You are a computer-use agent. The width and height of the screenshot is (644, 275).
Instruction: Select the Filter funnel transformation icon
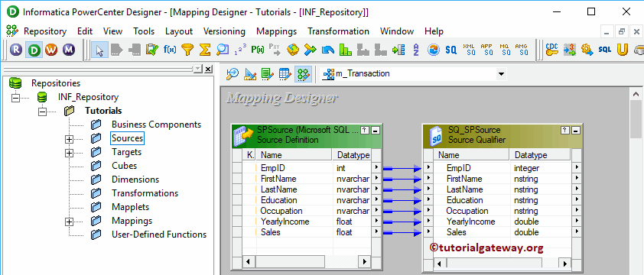coord(187,50)
